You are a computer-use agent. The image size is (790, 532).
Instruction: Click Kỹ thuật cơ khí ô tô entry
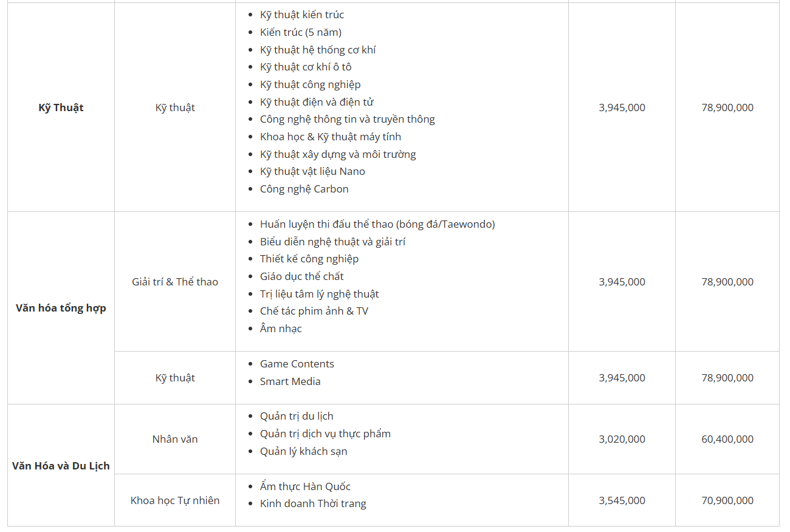click(x=306, y=67)
